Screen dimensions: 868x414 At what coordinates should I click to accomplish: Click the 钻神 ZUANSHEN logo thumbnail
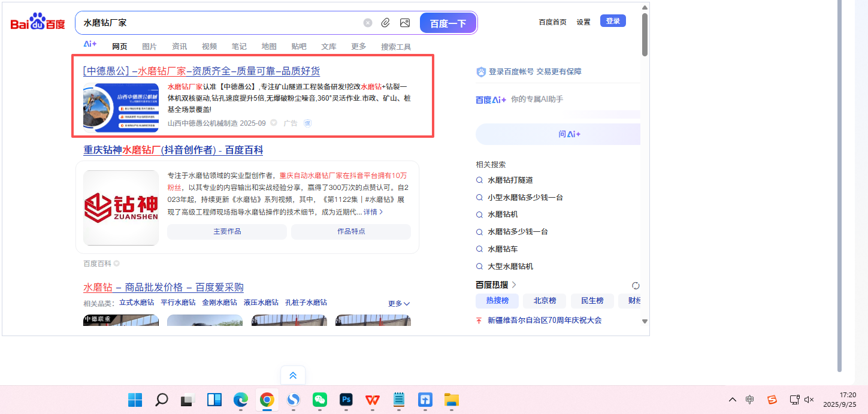coord(121,208)
